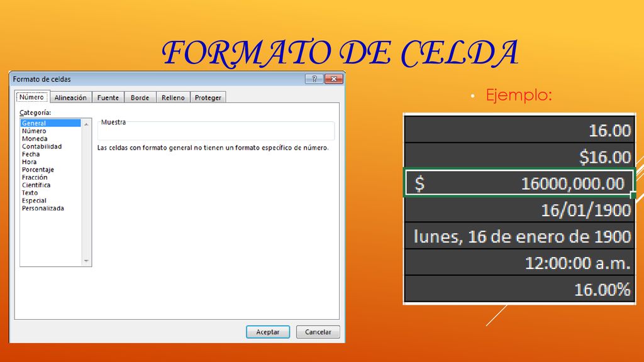Select the Fracción category
The width and height of the screenshot is (644, 362).
pos(50,177)
